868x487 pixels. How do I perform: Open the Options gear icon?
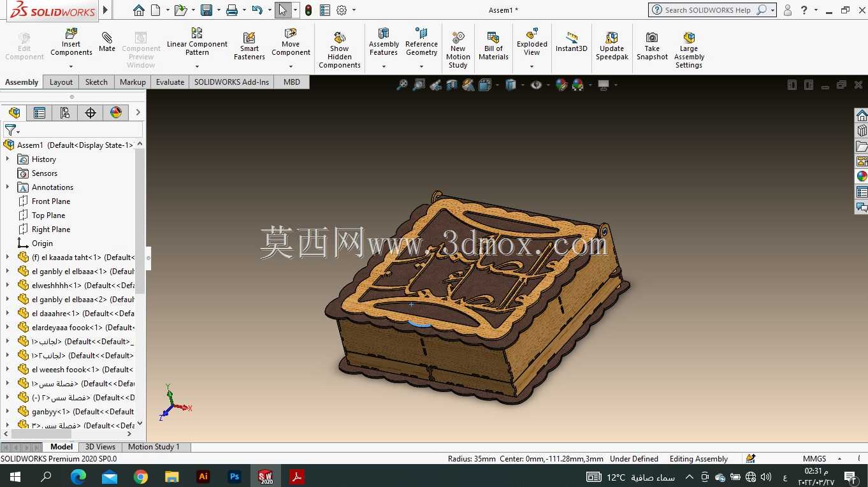(342, 10)
